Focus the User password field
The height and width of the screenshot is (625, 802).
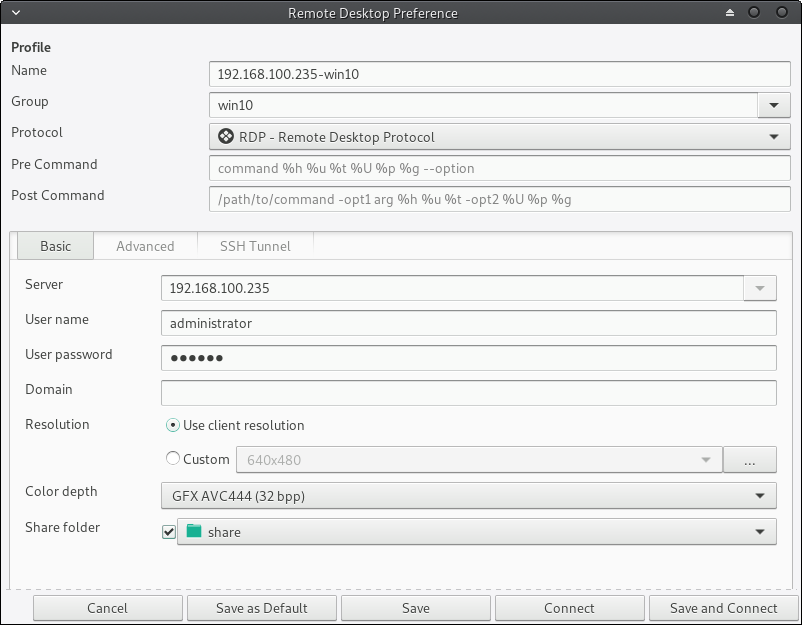point(469,358)
